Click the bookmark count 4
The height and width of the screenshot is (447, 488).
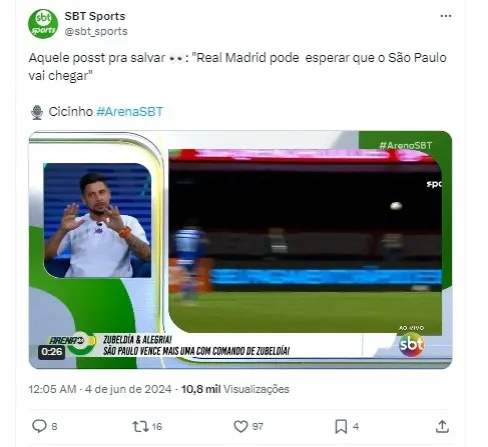point(356,427)
